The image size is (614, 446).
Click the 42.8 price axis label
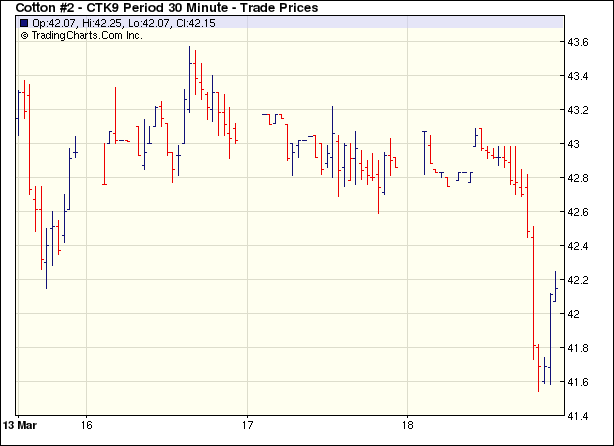tap(578, 178)
